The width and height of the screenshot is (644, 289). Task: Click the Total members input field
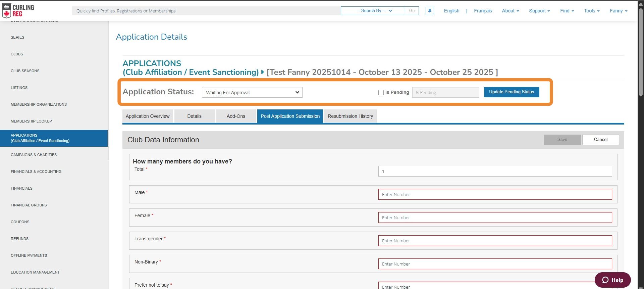pos(495,171)
